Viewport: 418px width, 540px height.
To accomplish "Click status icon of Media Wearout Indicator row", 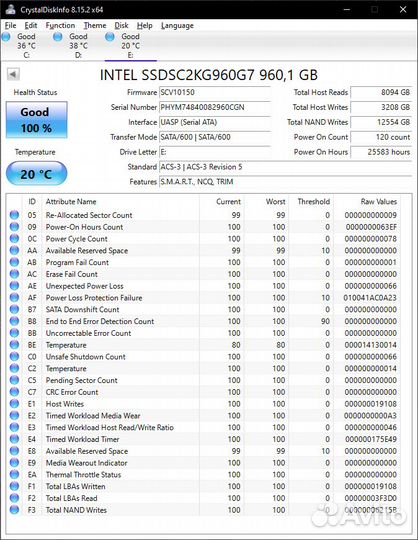I will click(14, 463).
